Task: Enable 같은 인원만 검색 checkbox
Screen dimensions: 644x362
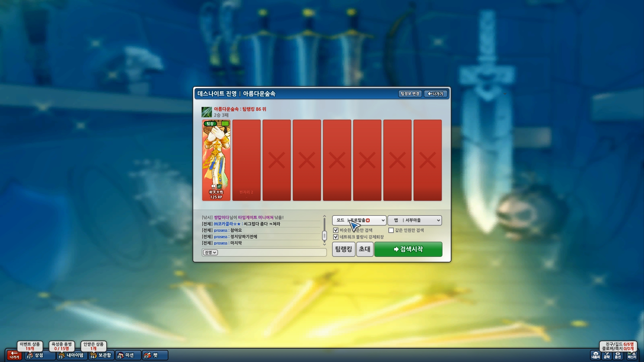Action: click(x=391, y=230)
